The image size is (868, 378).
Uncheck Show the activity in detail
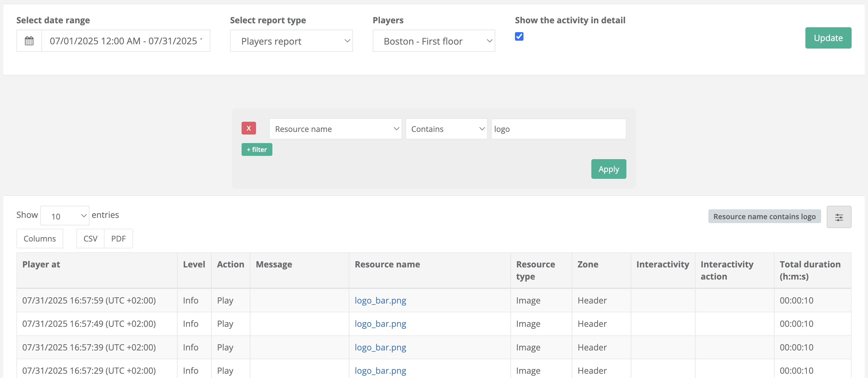pos(519,36)
